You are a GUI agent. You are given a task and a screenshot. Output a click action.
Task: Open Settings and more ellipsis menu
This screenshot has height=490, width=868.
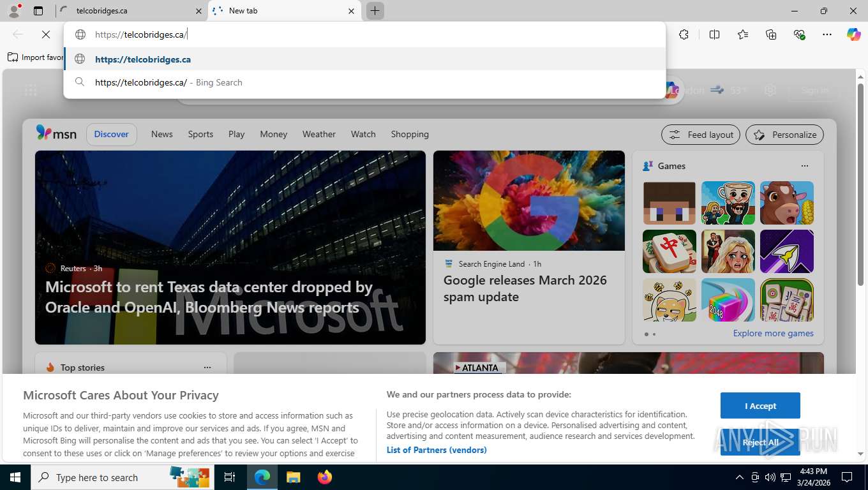[x=827, y=34]
